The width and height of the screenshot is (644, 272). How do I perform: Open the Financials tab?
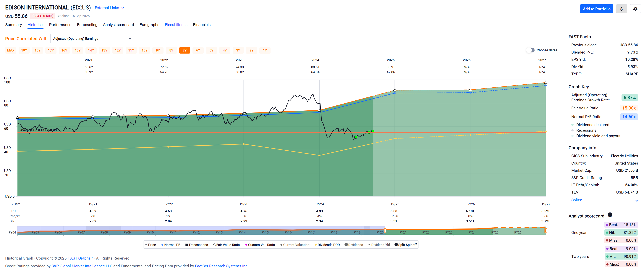point(201,25)
